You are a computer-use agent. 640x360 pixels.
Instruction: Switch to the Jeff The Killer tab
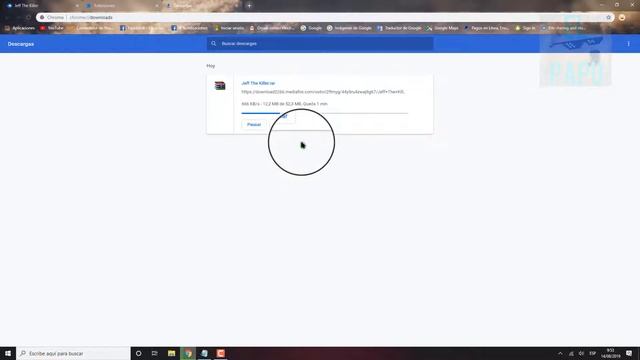click(x=41, y=6)
